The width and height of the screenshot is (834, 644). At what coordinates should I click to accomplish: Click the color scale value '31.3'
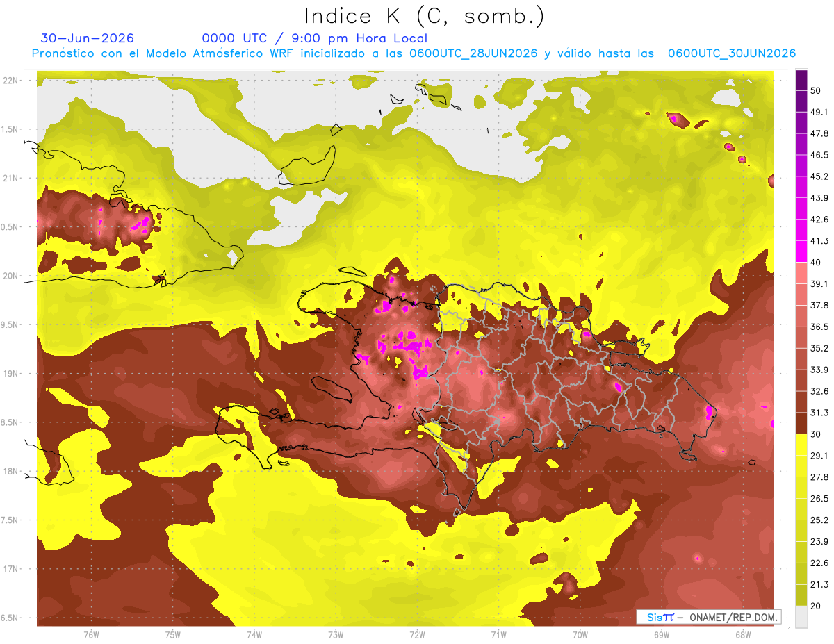coord(819,413)
